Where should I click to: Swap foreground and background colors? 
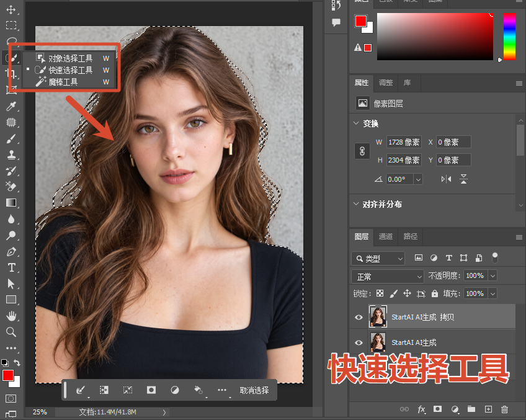point(17,363)
